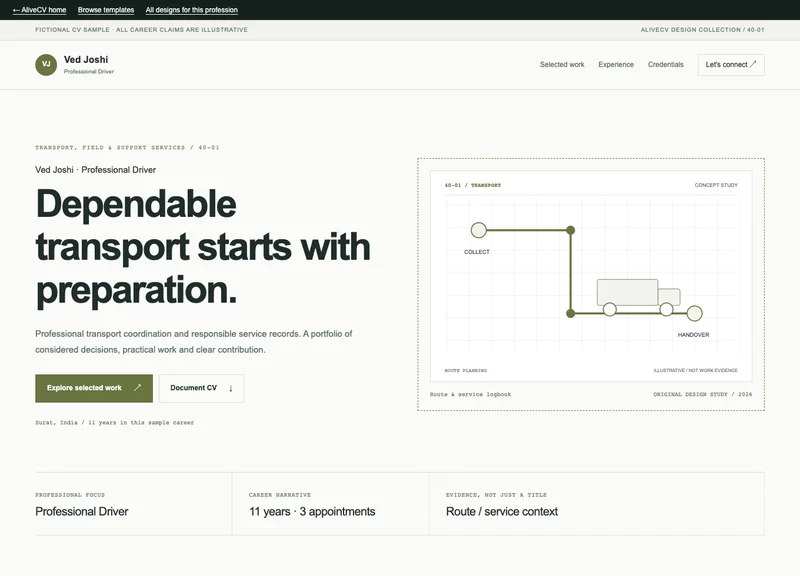This screenshot has width=800, height=576.
Task: Click the download arrow on Document CV
Action: 231,388
